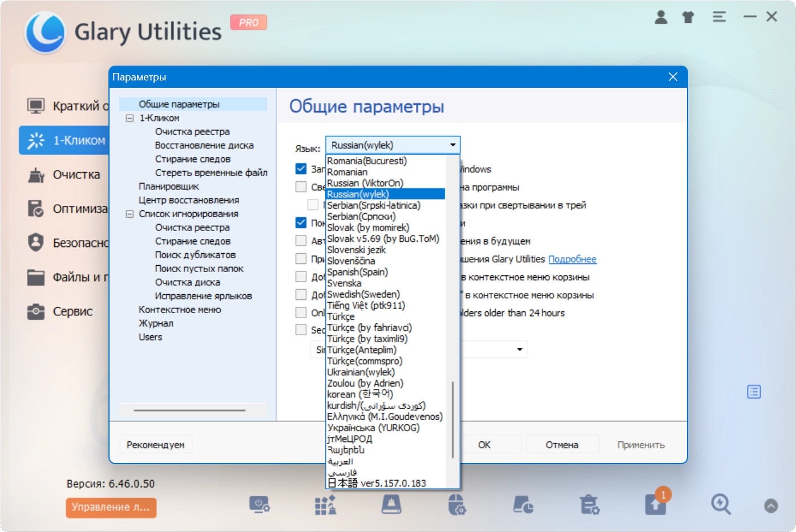Toggle checkbox for 'older than 24 hours'
This screenshot has width=796, height=532.
(301, 312)
